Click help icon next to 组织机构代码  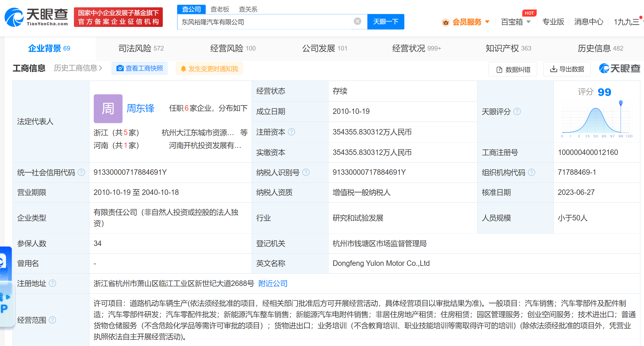[532, 172]
